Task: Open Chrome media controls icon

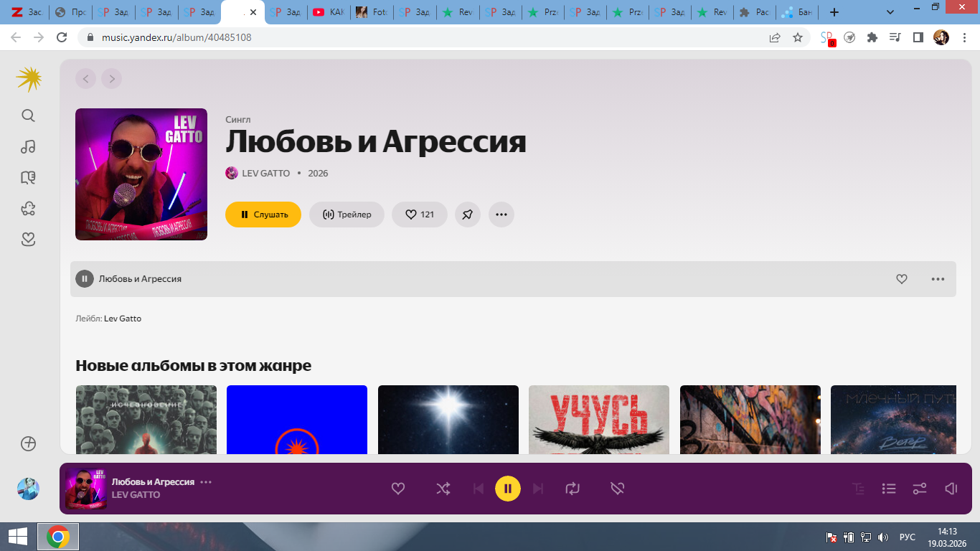Action: (895, 37)
